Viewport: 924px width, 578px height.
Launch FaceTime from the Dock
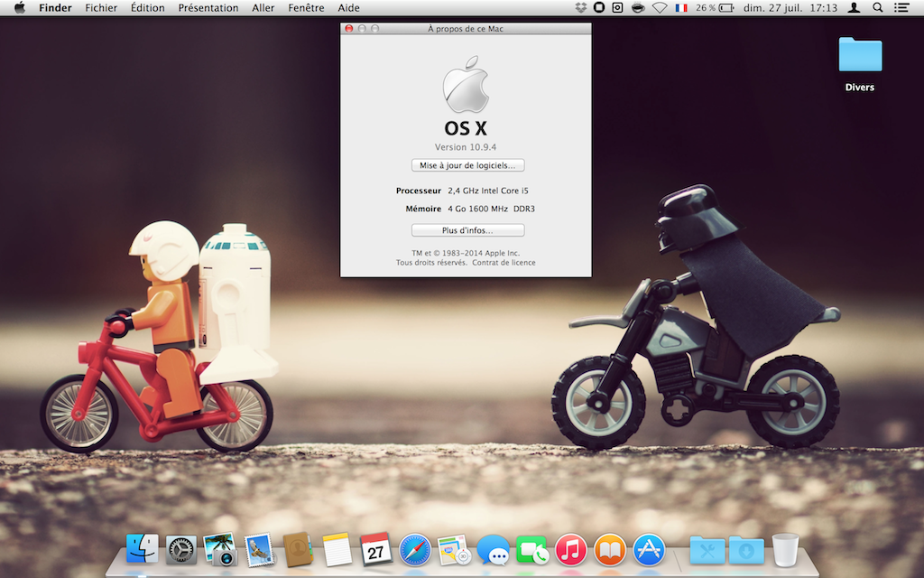click(x=531, y=550)
